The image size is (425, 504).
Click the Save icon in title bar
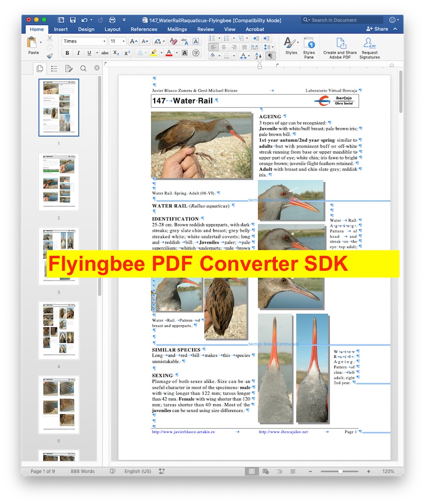(x=73, y=20)
